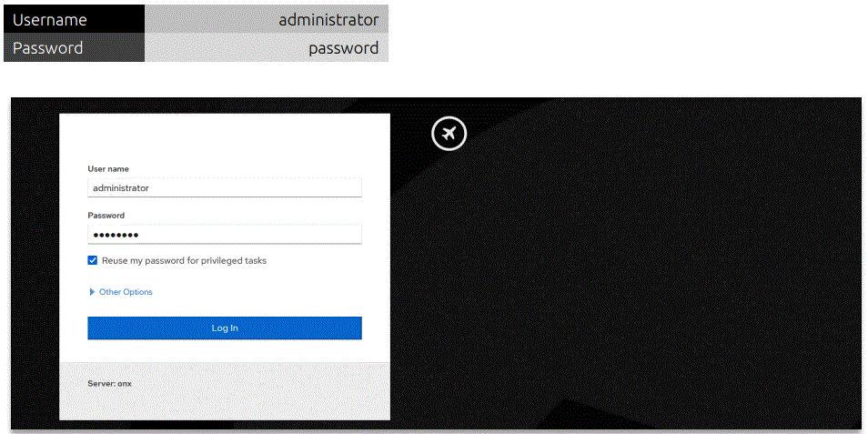This screenshot has width=868, height=434.
Task: Click the 'Password' label above the masked field
Action: (x=106, y=216)
